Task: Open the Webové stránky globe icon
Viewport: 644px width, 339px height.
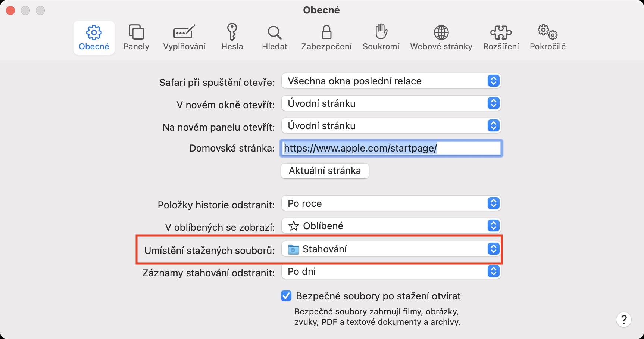Action: [441, 33]
